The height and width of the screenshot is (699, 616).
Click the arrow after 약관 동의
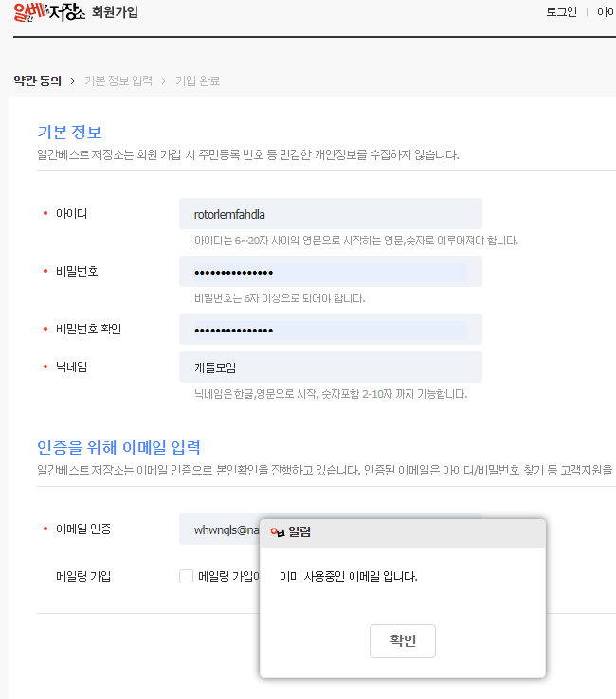point(73,81)
